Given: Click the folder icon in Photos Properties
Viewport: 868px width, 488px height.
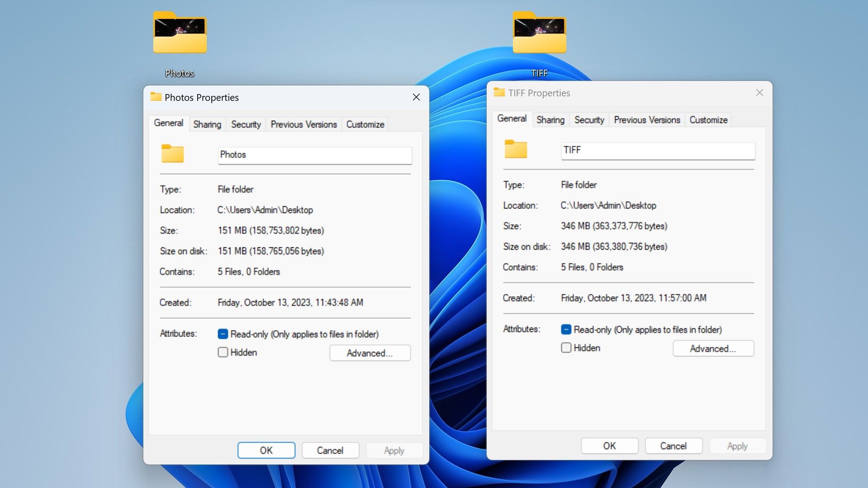Looking at the screenshot, I should (172, 154).
